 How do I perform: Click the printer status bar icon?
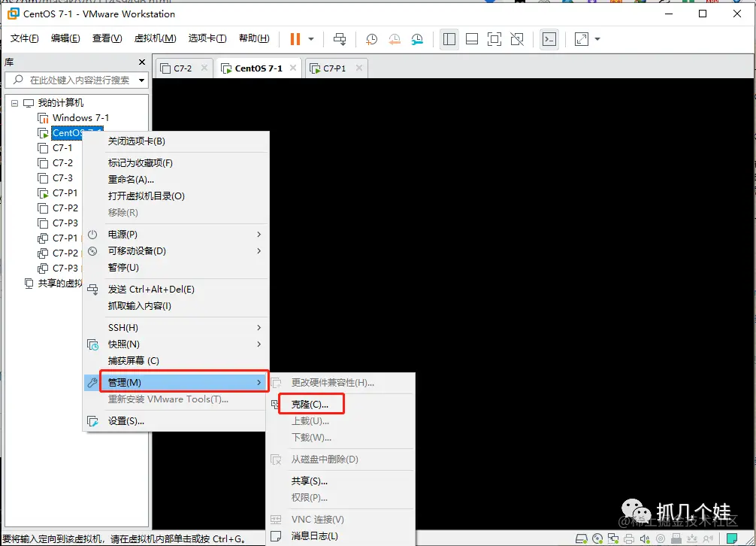point(629,538)
